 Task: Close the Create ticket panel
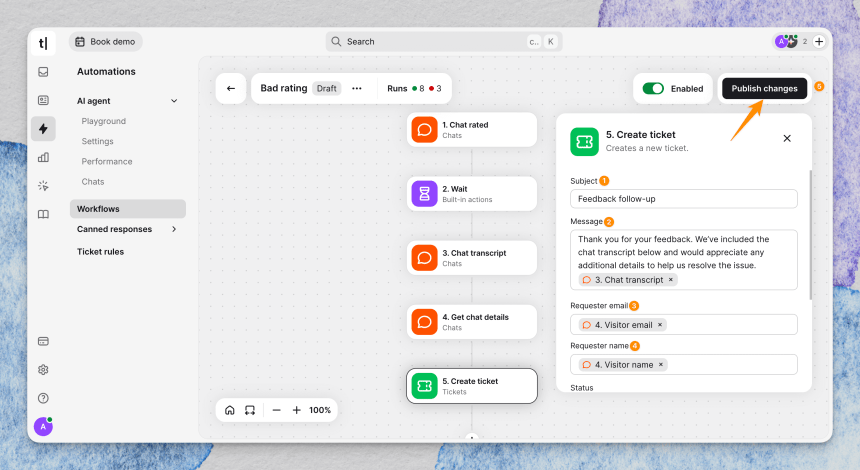(787, 138)
